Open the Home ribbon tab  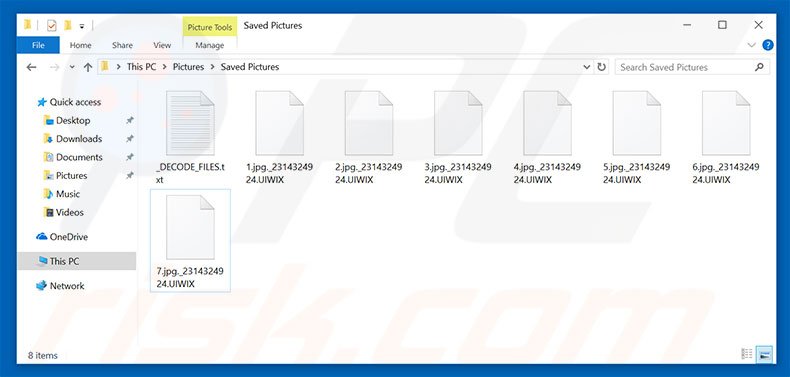coord(81,45)
